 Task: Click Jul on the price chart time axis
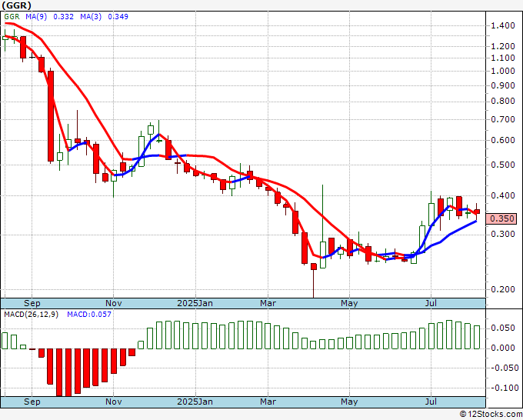[431, 304]
